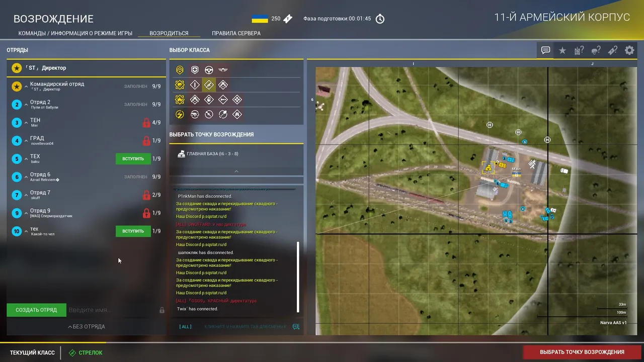The height and width of the screenshot is (362, 644).
Task: Click the Ukrainian flag team icon
Action: coord(260,19)
